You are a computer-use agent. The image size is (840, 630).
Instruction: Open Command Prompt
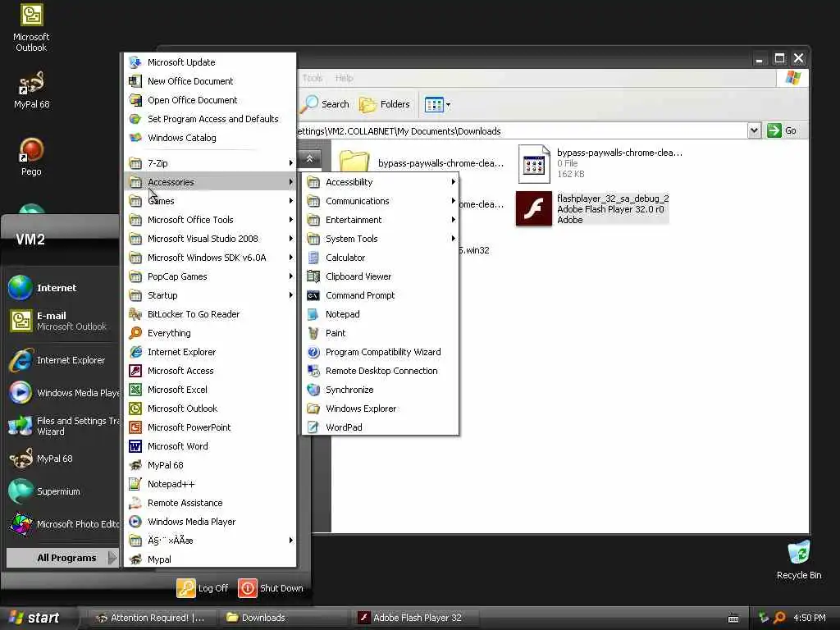(x=381, y=295)
